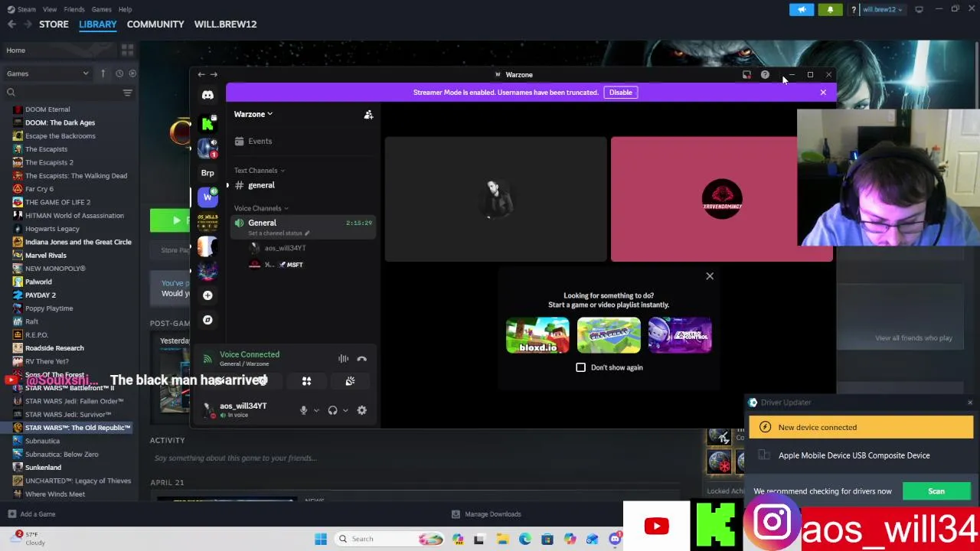Open advanced filter options in Steam library
This screenshot has height=551, width=980.
coord(127,93)
